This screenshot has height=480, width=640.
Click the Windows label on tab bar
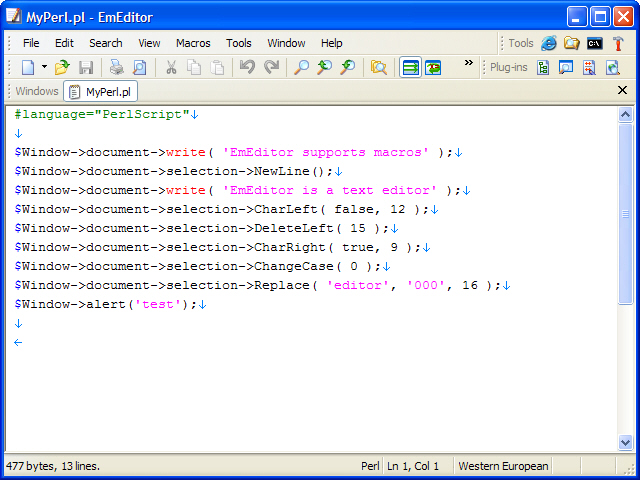(x=37, y=91)
